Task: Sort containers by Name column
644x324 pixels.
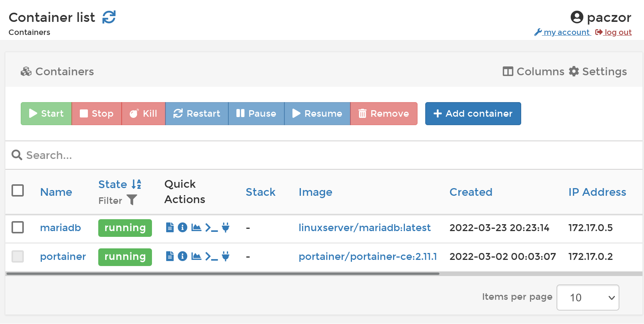Action: pyautogui.click(x=56, y=192)
